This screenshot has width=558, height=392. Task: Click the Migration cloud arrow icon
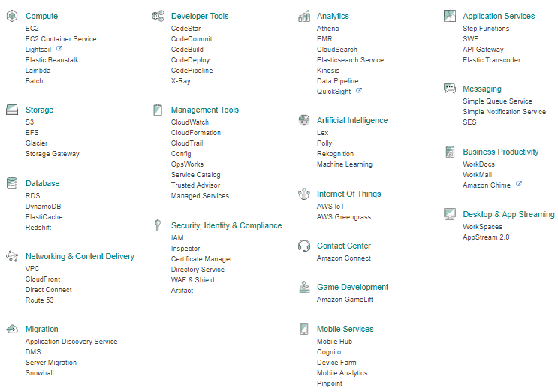(12, 329)
